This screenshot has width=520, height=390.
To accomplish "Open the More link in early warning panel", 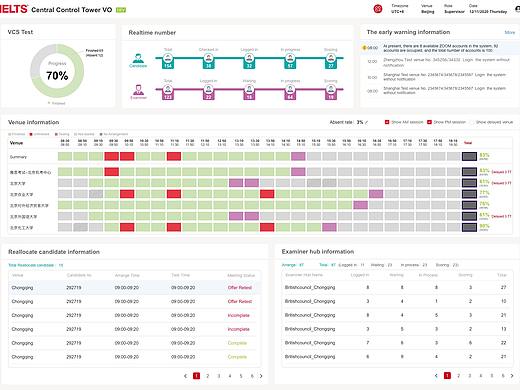I will tap(510, 32).
